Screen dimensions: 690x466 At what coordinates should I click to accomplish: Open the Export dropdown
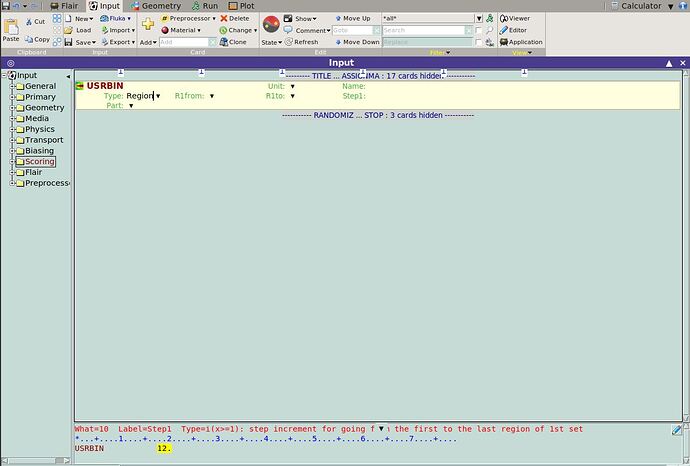118,42
